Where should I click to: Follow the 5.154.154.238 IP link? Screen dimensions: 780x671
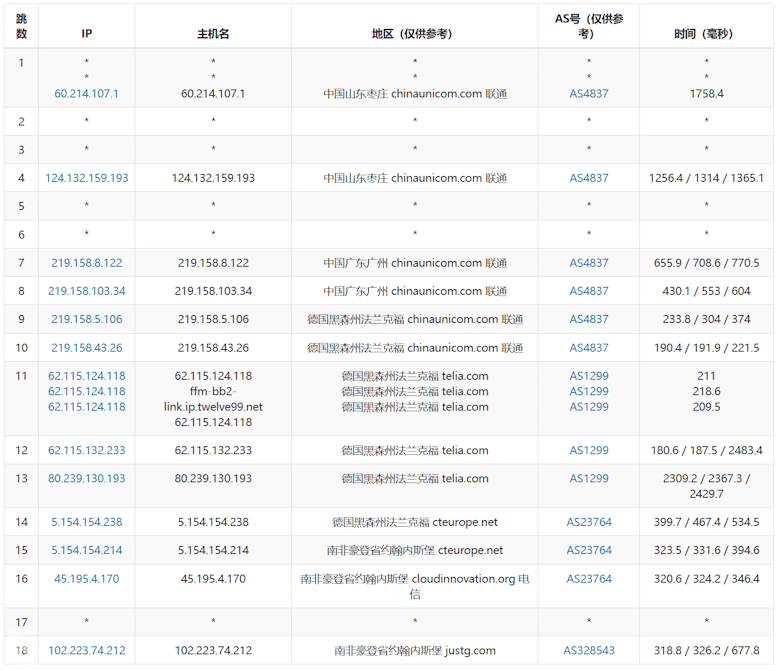(87, 522)
